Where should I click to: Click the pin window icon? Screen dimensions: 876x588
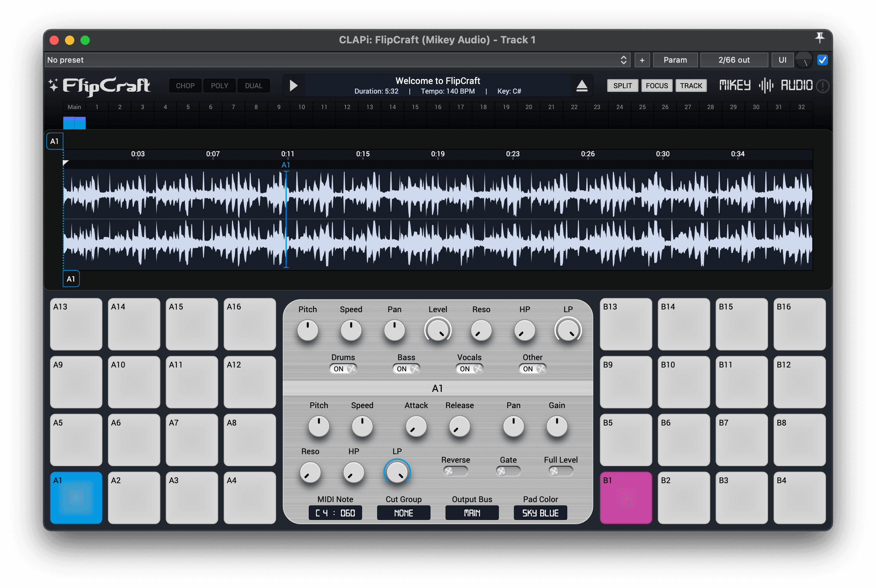(820, 38)
